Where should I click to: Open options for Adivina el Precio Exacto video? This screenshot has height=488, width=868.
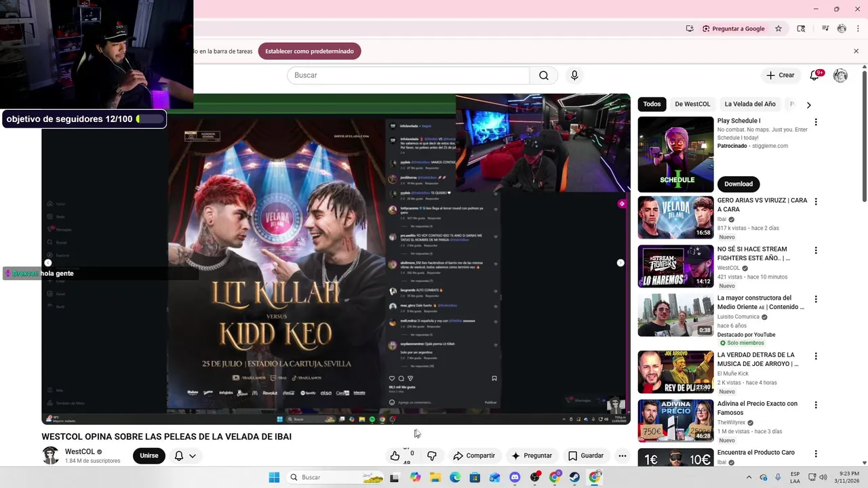(x=816, y=405)
